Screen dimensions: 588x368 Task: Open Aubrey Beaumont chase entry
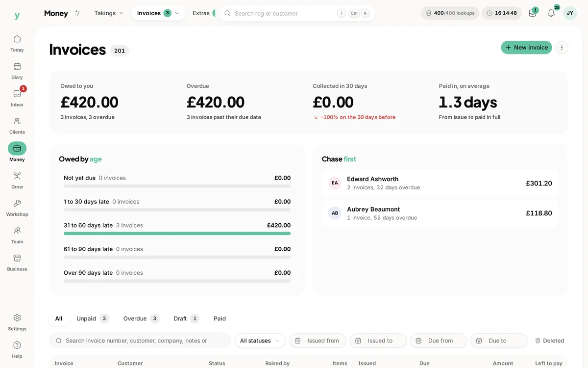(x=440, y=213)
